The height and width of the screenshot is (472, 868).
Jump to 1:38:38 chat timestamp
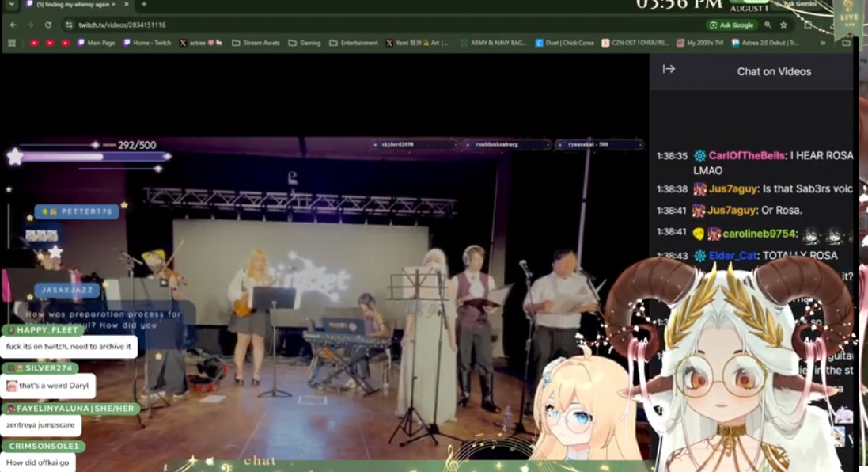tap(672, 189)
